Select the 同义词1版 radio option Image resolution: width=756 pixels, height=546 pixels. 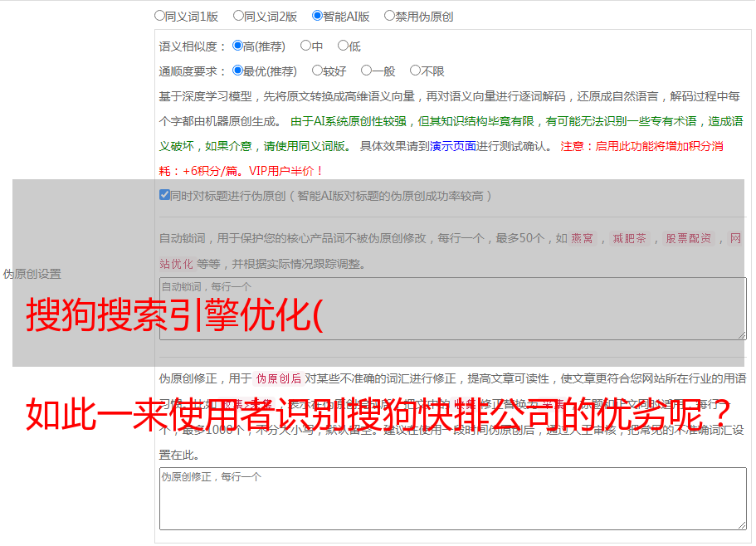[159, 16]
